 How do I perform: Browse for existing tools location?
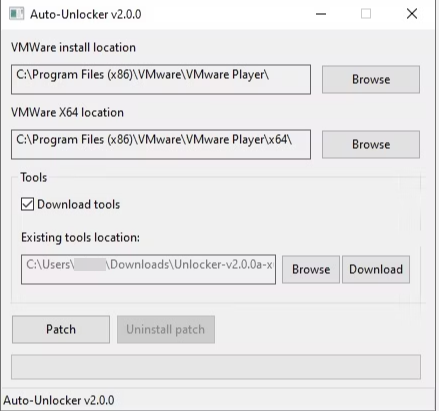pos(311,269)
